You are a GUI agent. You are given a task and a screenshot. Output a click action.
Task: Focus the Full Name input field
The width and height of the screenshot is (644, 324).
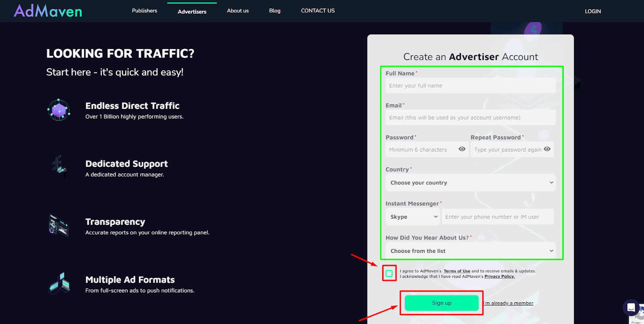(x=470, y=86)
